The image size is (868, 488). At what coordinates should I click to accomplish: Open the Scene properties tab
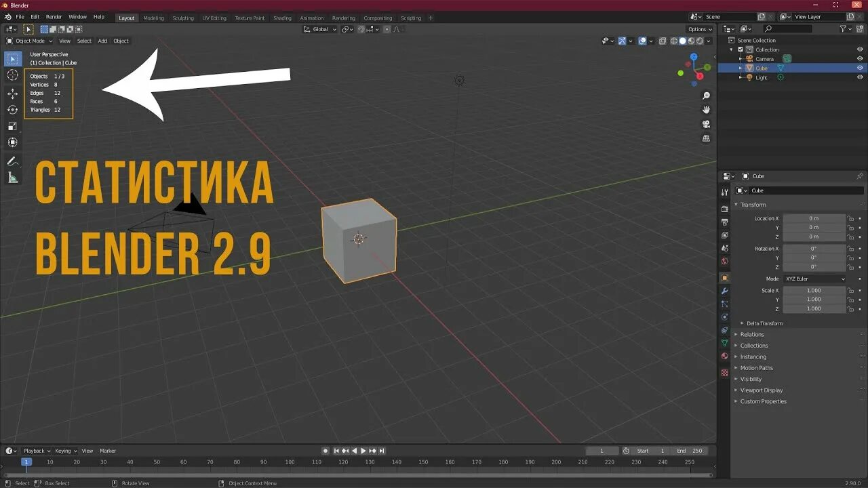724,248
